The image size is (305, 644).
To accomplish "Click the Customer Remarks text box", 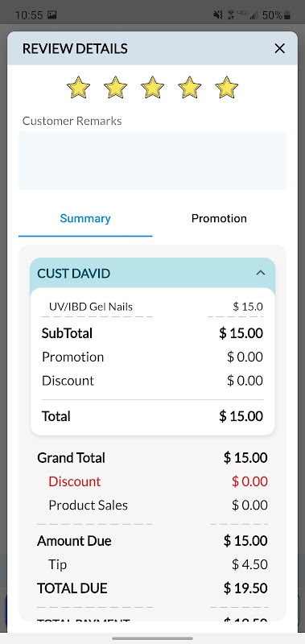I will click(x=152, y=160).
